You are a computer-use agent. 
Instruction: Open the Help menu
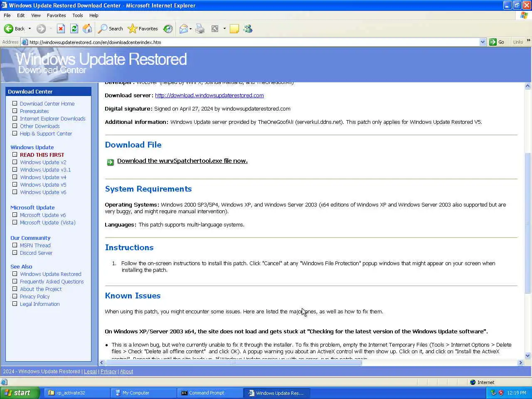(x=94, y=15)
